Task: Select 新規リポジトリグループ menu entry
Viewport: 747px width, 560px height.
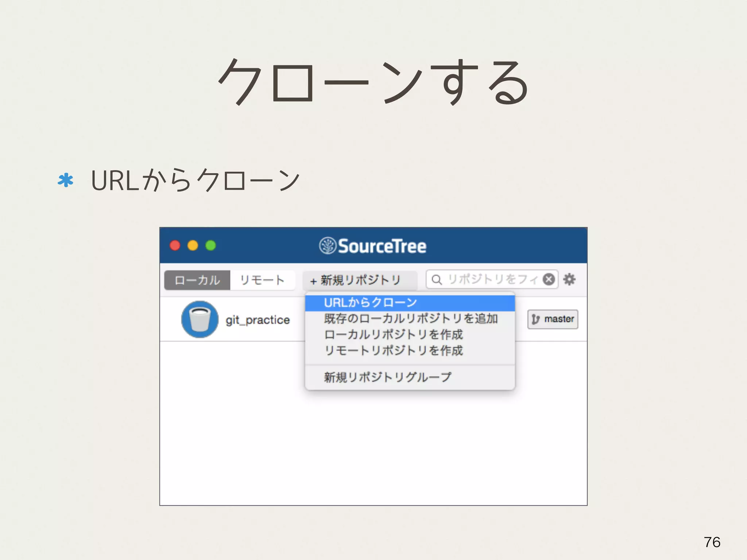Action: click(x=387, y=377)
